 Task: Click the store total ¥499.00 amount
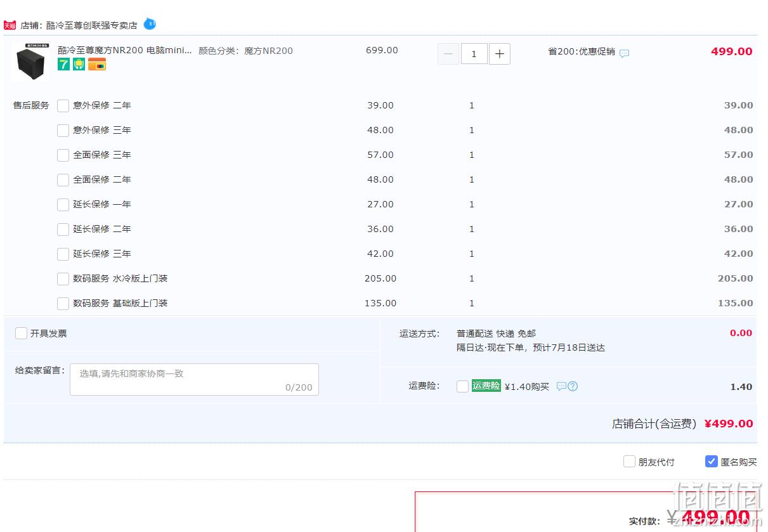729,424
